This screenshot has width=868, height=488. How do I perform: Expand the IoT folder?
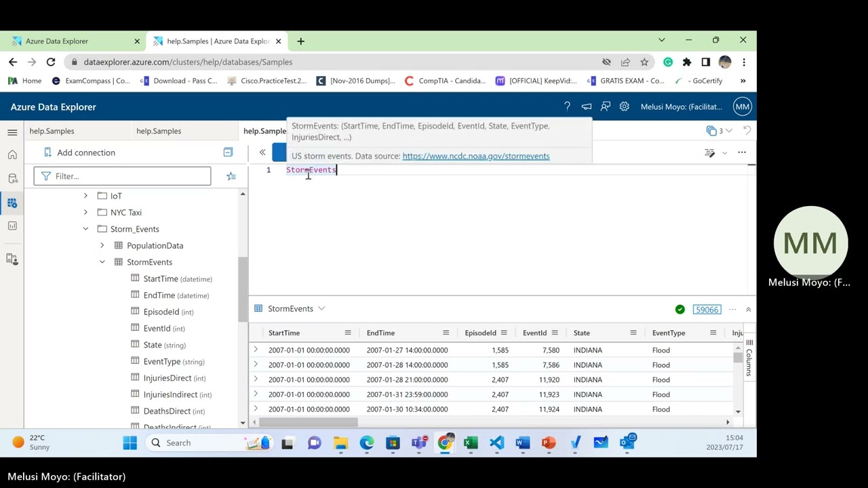(x=85, y=196)
